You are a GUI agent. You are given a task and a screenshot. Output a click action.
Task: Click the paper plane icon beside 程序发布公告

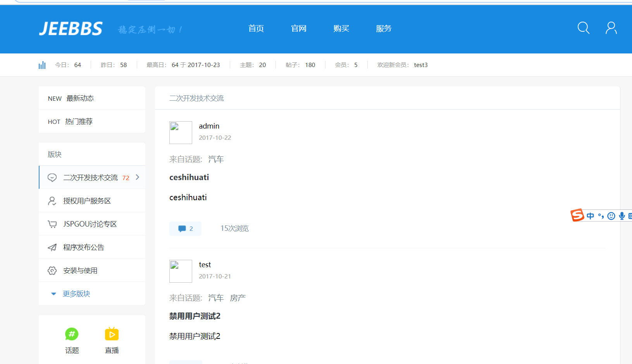[x=52, y=247]
